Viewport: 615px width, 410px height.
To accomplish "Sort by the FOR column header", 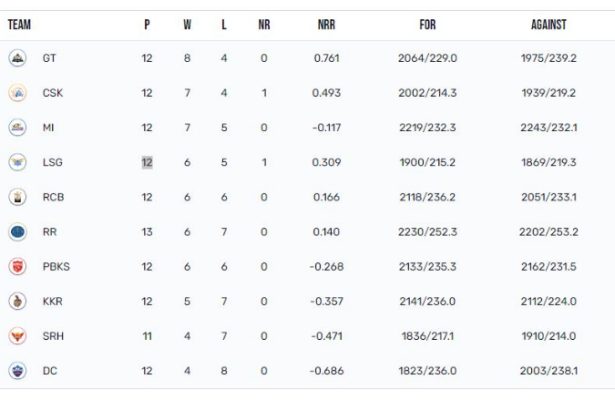I will (428, 25).
